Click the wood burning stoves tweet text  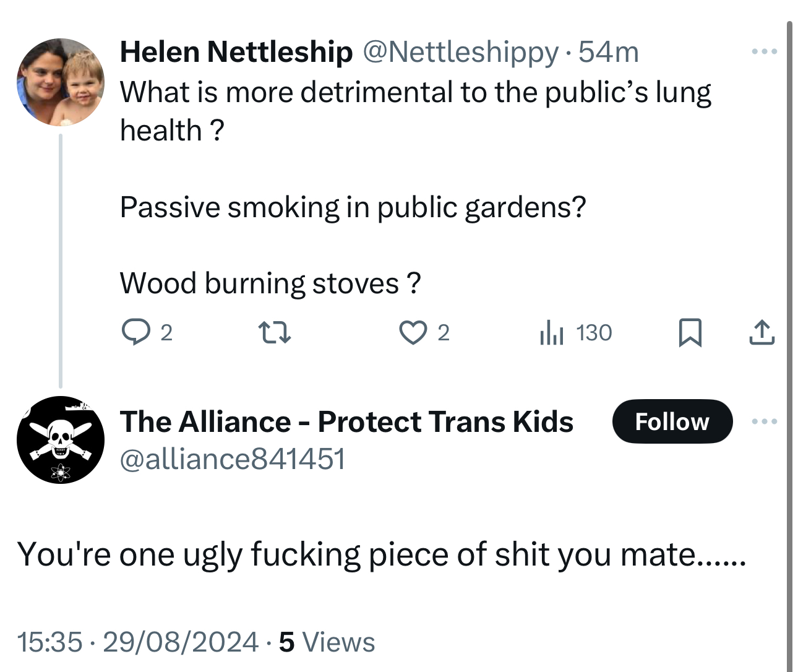[x=270, y=283]
